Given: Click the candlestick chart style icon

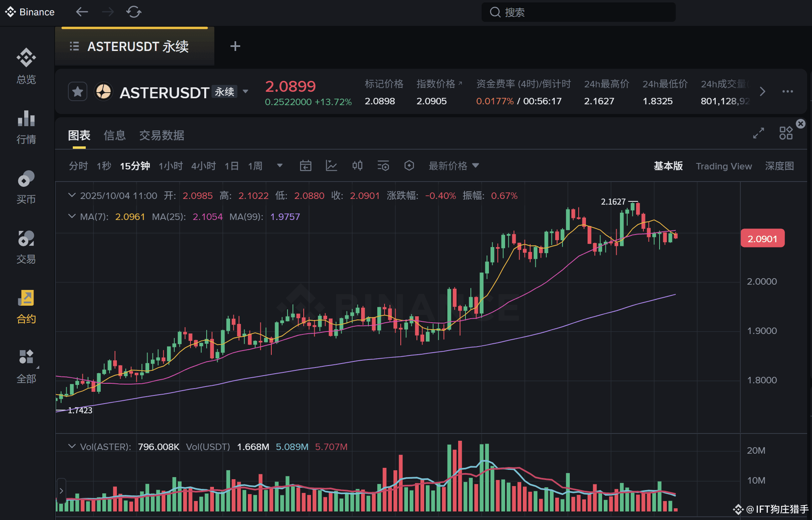Looking at the screenshot, I should click(x=357, y=166).
